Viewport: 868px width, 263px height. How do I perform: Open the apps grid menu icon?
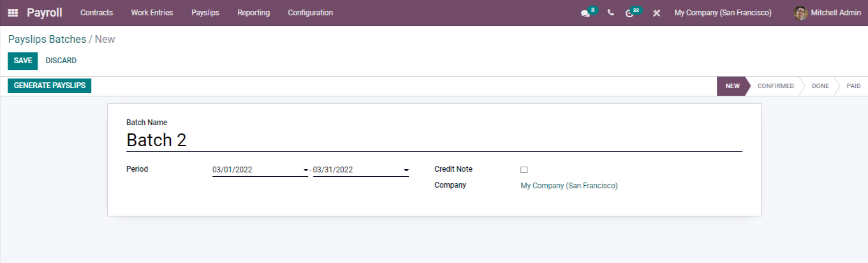pos(13,13)
